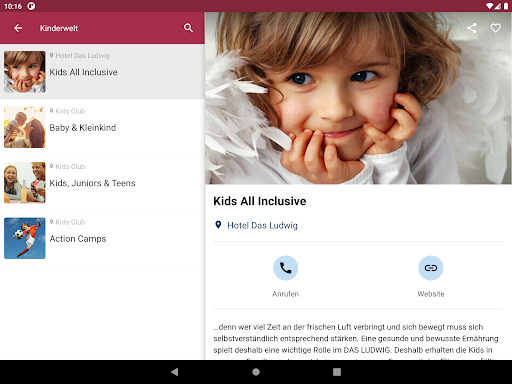512x384 pixels.
Task: Tap the Wi-Fi icon in the status bar
Action: (489, 6)
